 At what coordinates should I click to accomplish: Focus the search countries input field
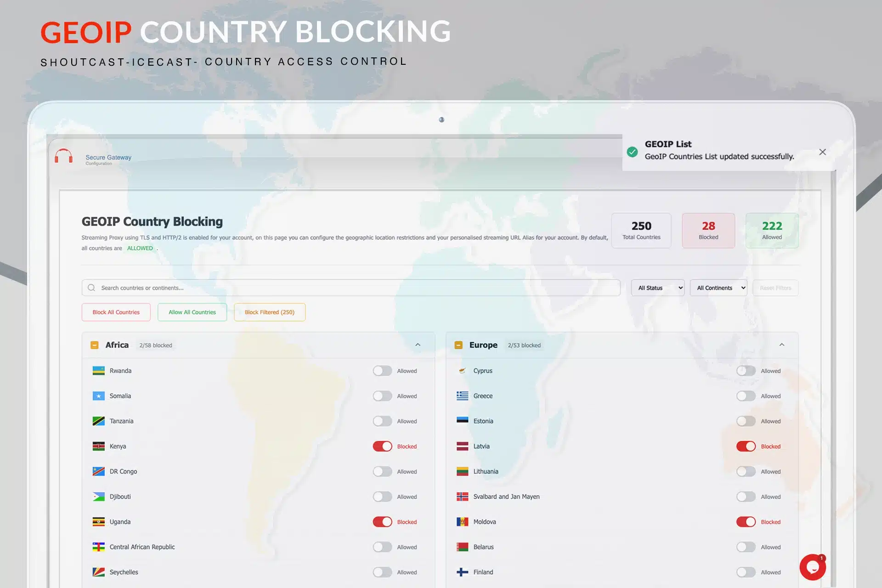pyautogui.click(x=351, y=288)
